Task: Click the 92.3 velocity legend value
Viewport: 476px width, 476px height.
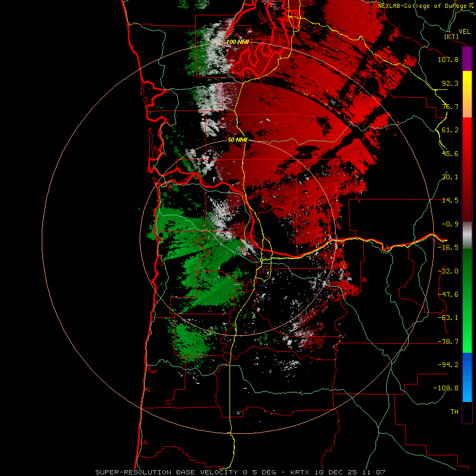Action: coord(450,83)
